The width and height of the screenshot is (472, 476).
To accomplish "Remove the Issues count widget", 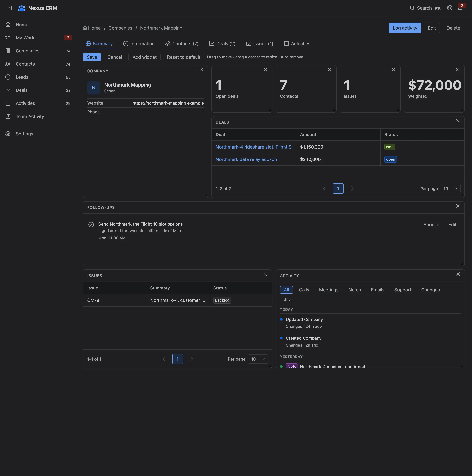I will tap(393, 70).
